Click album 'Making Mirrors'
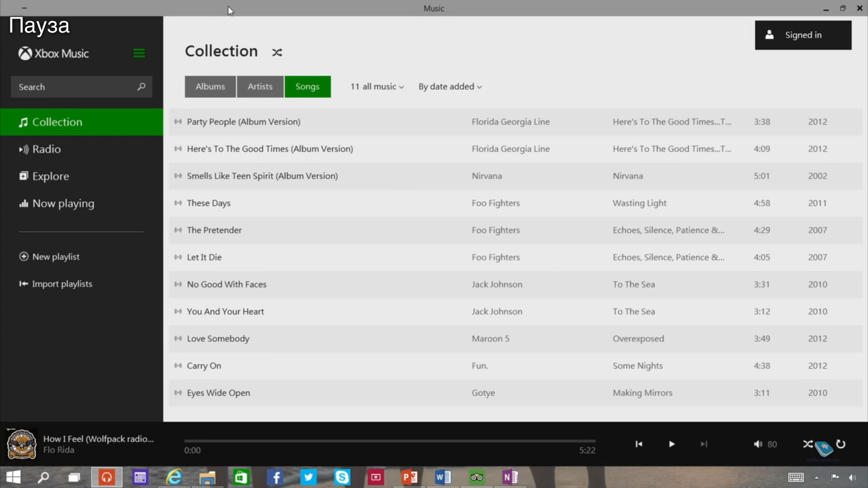Screen dimensions: 868x488 click(x=642, y=393)
